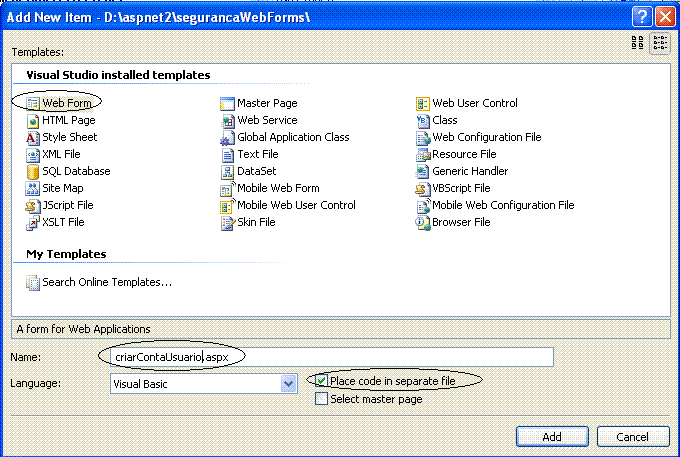This screenshot has width=680, height=457.
Task: Open Search Online Templates link
Action: coord(107,282)
